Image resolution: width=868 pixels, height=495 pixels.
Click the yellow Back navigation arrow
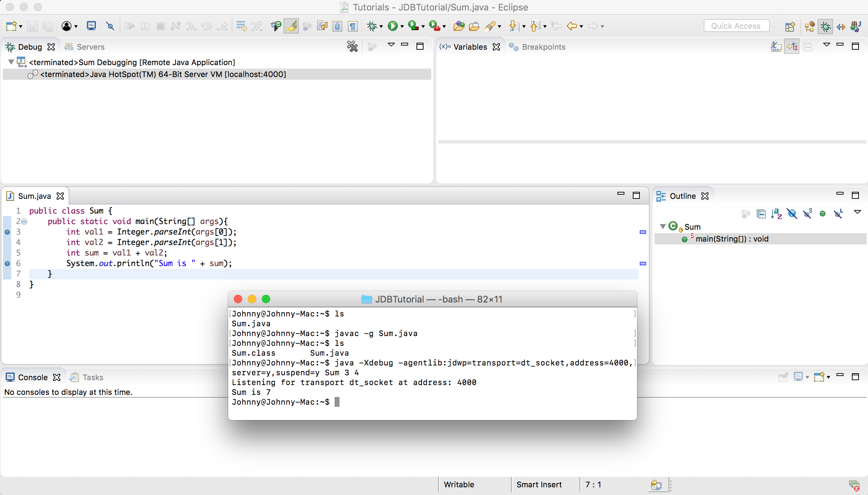coord(572,26)
